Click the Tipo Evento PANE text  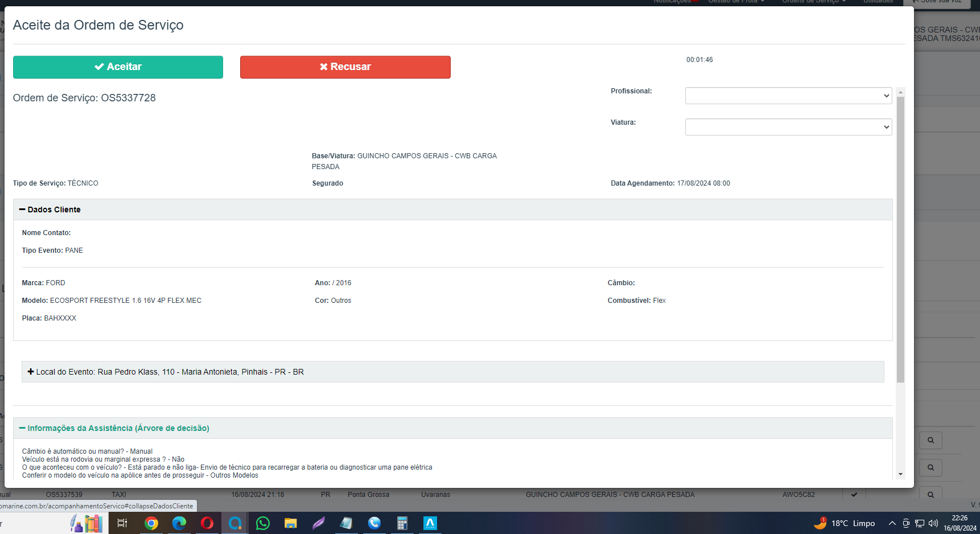click(x=52, y=250)
